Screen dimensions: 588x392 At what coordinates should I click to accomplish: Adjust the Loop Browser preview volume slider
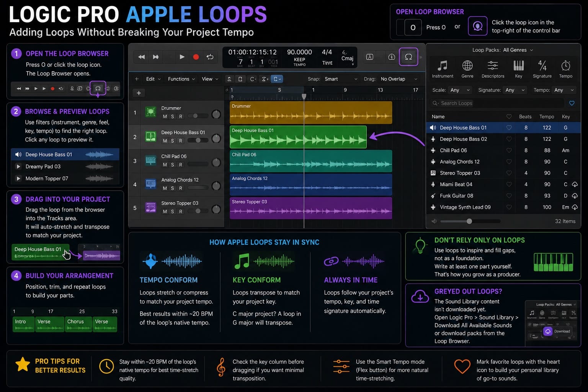(x=470, y=221)
